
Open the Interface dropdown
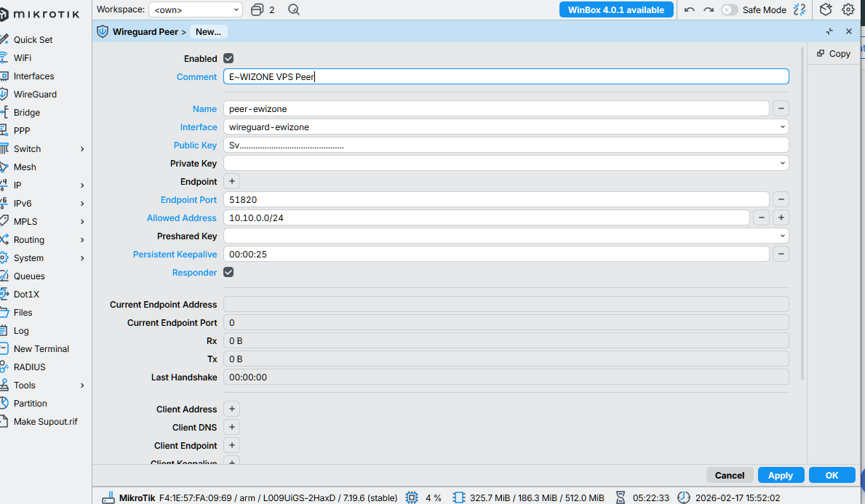pyautogui.click(x=782, y=126)
